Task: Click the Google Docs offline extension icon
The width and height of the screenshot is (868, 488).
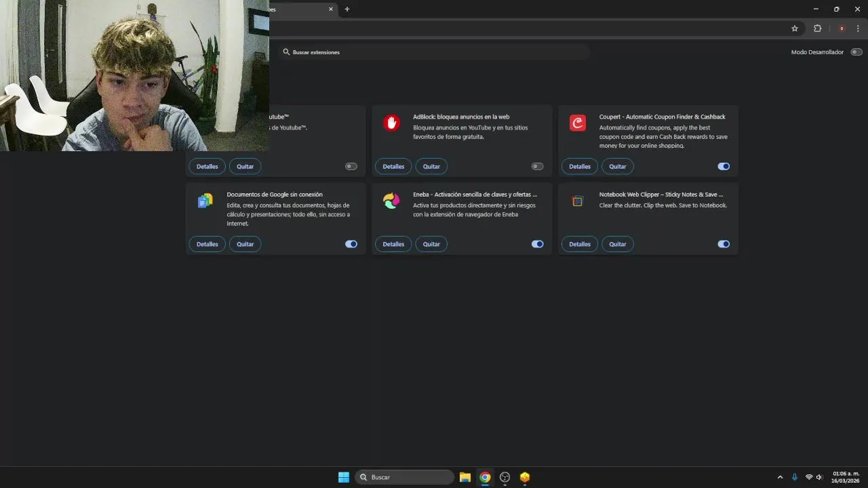Action: (x=205, y=201)
